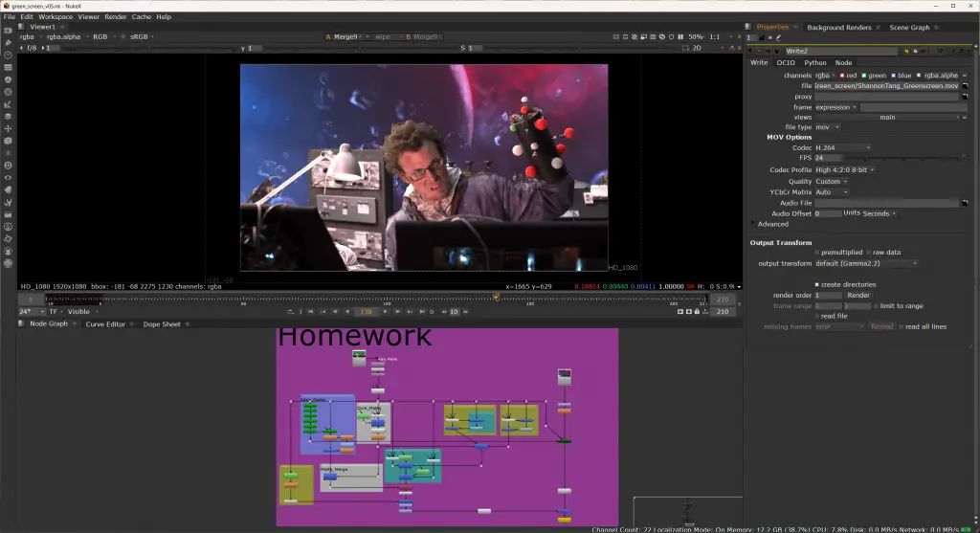The width and height of the screenshot is (980, 533).
Task: Click the clear properties panel x icon
Action: 768,37
